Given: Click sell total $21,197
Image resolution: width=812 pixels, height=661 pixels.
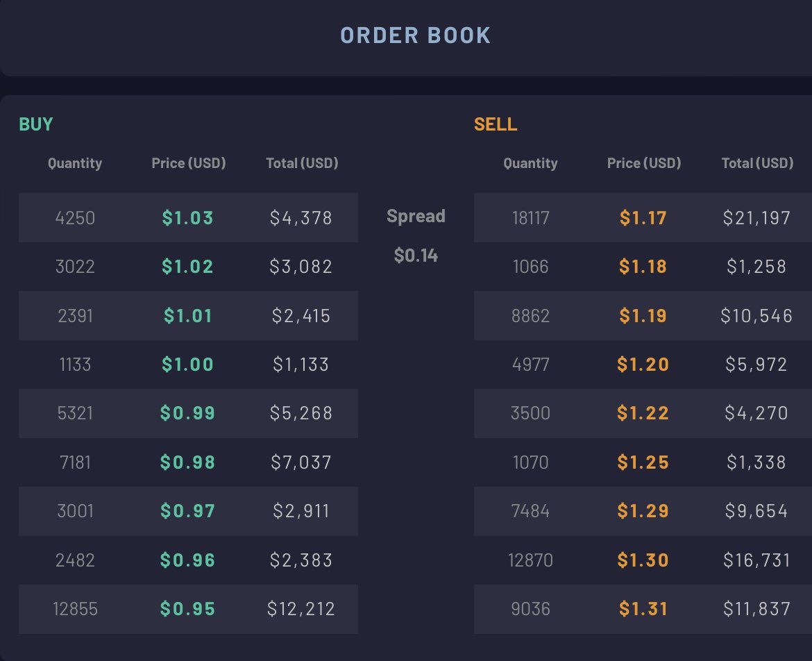Looking at the screenshot, I should click(756, 217).
